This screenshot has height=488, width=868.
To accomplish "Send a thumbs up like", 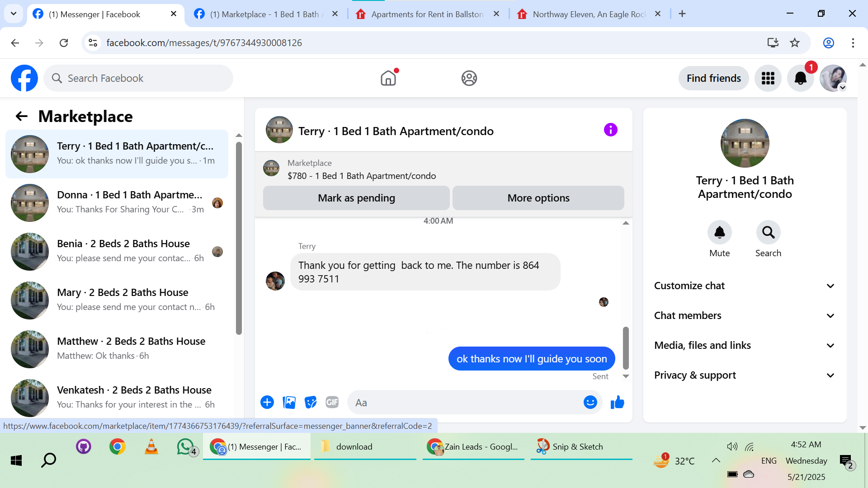I will (618, 402).
